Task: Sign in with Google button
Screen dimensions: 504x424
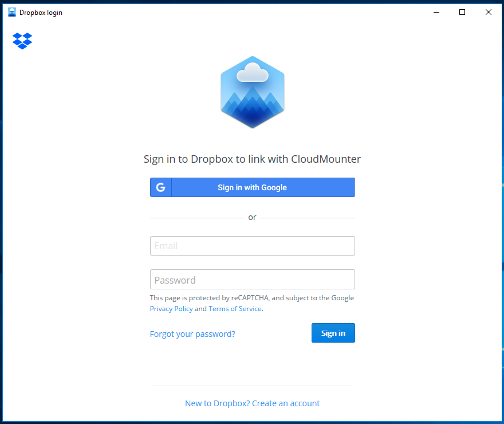Action: pos(253,187)
